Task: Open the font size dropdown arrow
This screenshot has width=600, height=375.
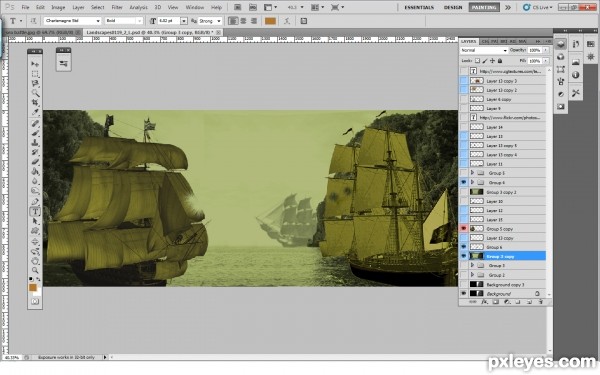Action: click(184, 21)
